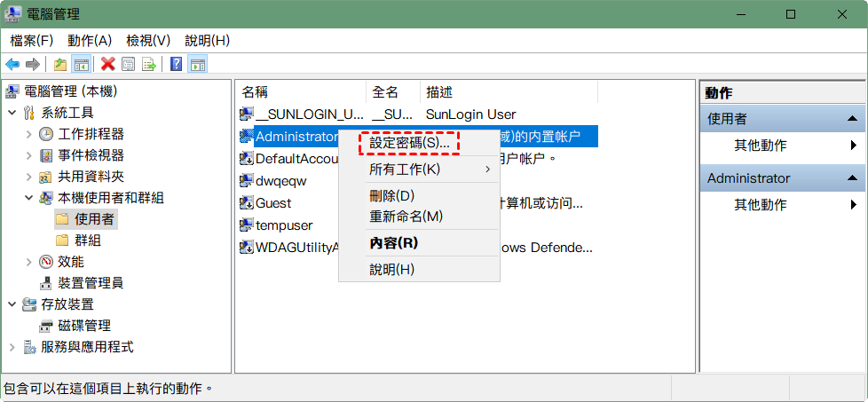The image size is (868, 402).
Task: Collapse the 系統工具 tree node
Action: 12,113
